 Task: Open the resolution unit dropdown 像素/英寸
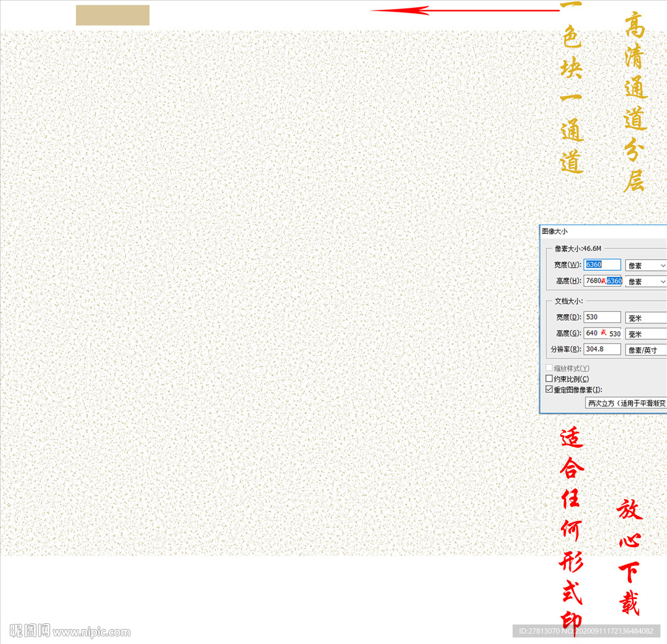point(646,350)
